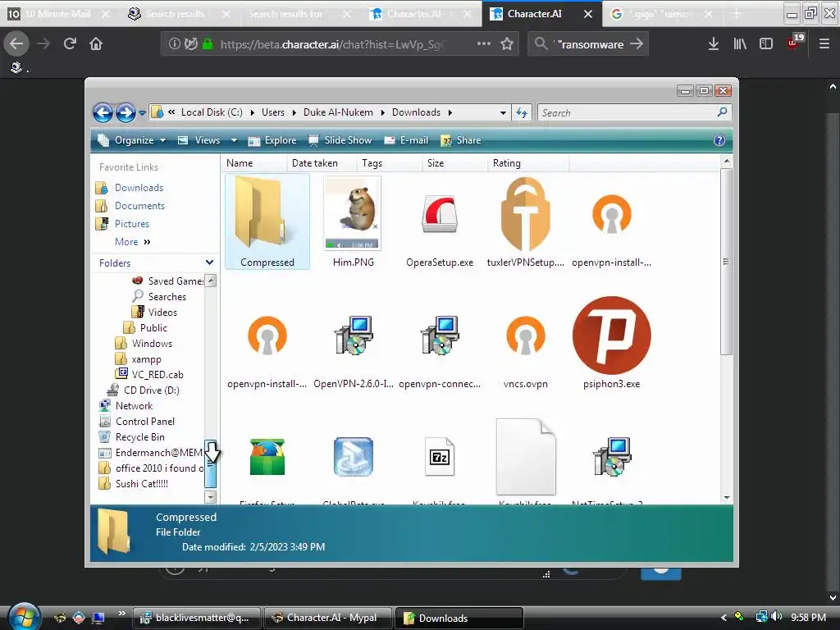This screenshot has width=840, height=630.
Task: Go to the browser Home page
Action: point(96,43)
